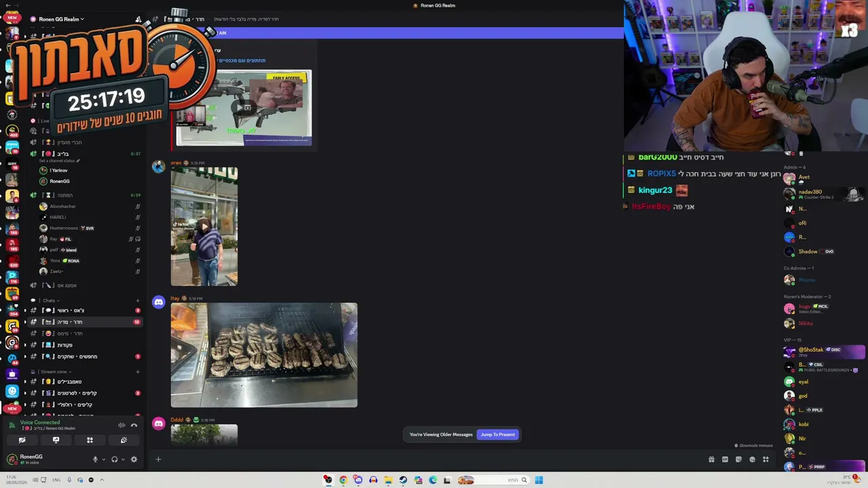Open Itay's username in chat

pos(175,298)
